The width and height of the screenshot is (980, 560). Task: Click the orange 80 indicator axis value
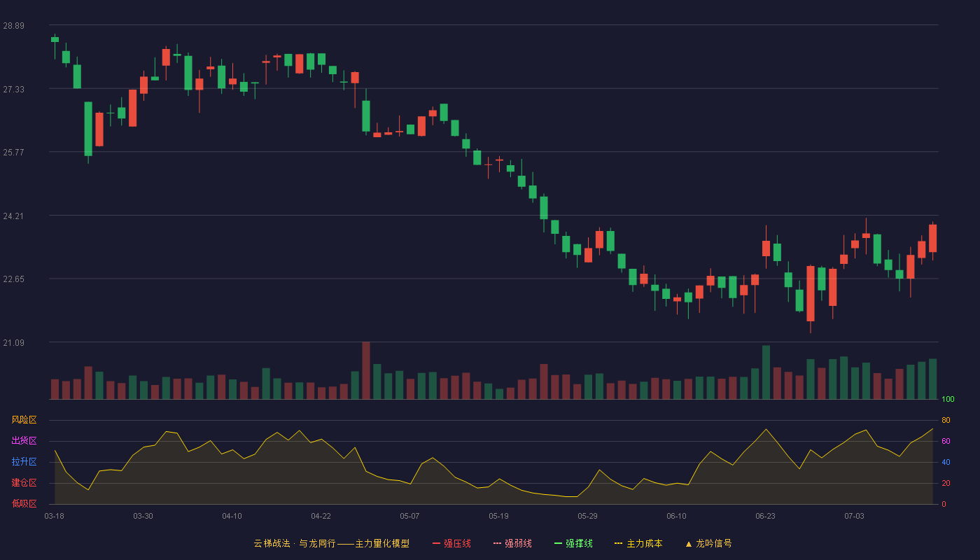(946, 420)
